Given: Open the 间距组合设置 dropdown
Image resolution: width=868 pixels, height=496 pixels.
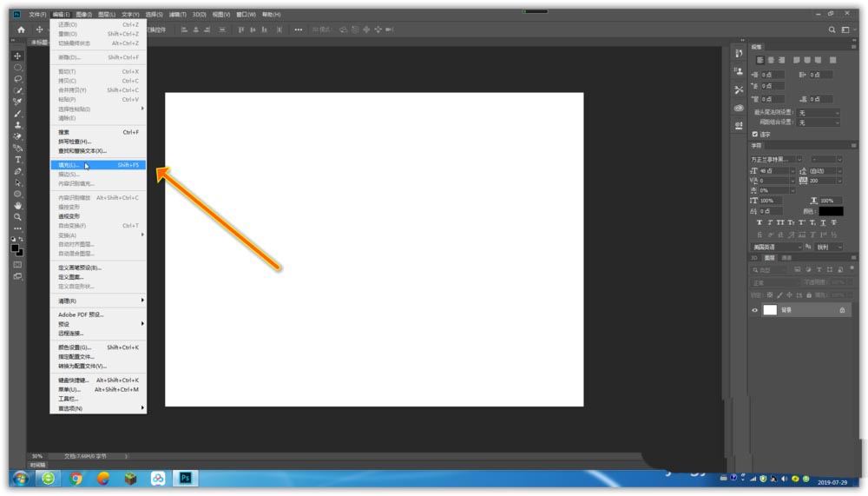Looking at the screenshot, I should coord(819,122).
